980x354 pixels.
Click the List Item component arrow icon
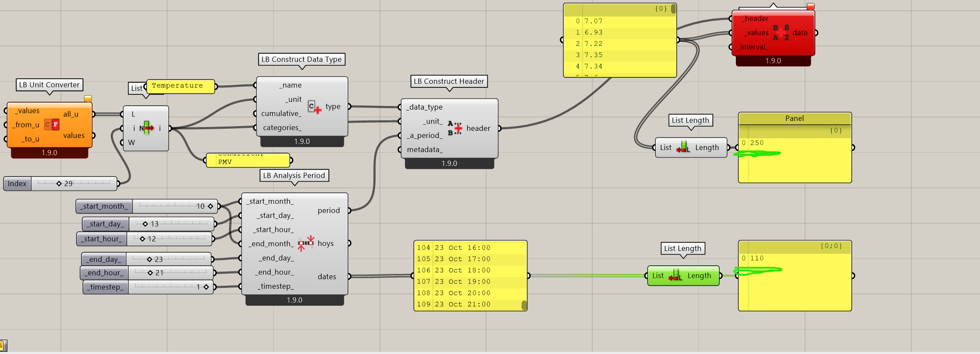click(x=147, y=128)
